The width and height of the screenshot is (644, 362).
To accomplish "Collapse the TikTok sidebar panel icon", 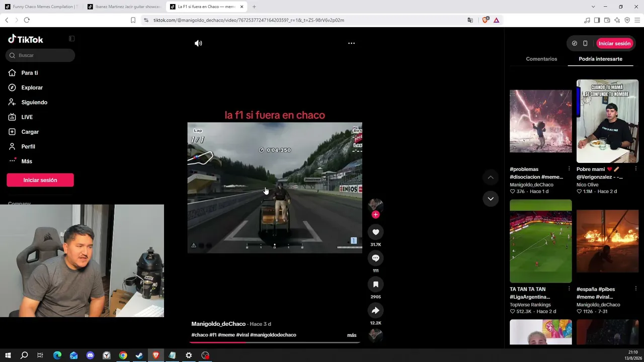I will pyautogui.click(x=72, y=39).
